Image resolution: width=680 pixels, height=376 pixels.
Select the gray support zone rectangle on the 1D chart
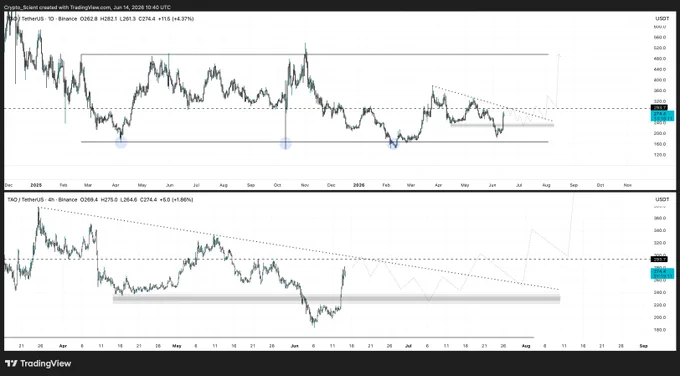coord(502,125)
